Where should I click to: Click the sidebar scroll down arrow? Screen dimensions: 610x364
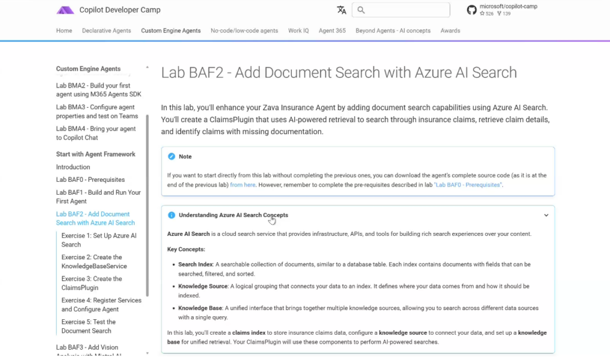pyautogui.click(x=147, y=353)
